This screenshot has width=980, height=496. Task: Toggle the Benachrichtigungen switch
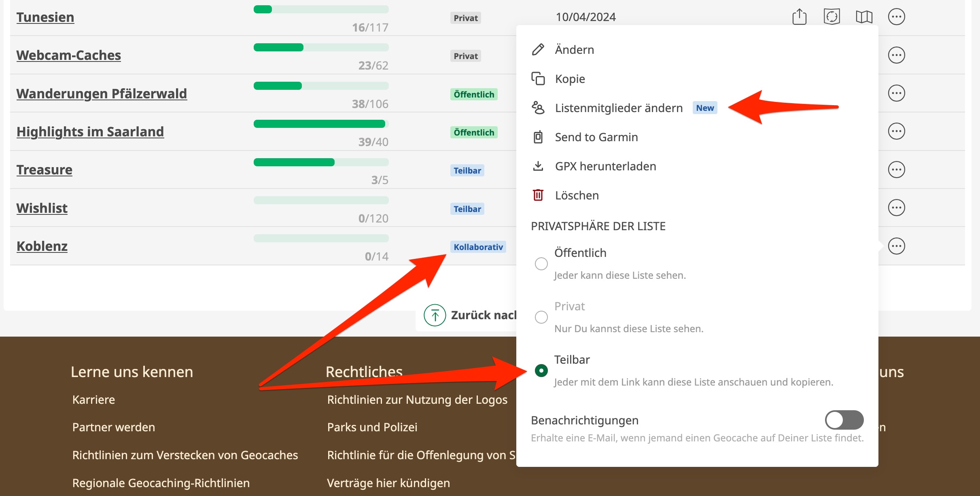[844, 420]
